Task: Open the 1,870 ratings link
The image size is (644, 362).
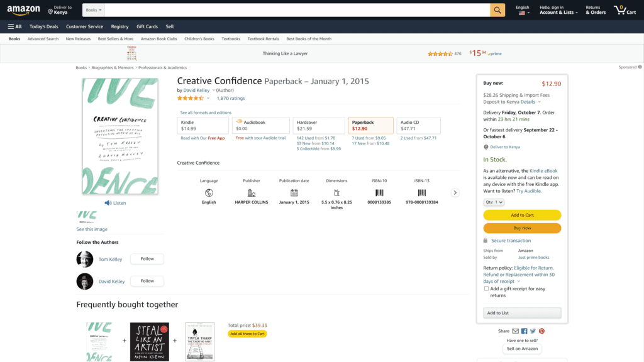Action: click(x=231, y=99)
